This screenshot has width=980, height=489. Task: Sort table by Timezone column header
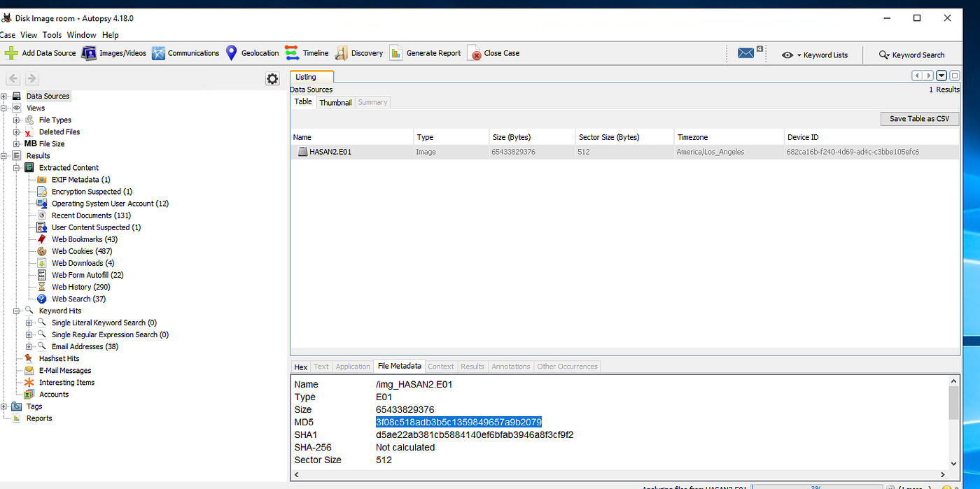coord(729,137)
